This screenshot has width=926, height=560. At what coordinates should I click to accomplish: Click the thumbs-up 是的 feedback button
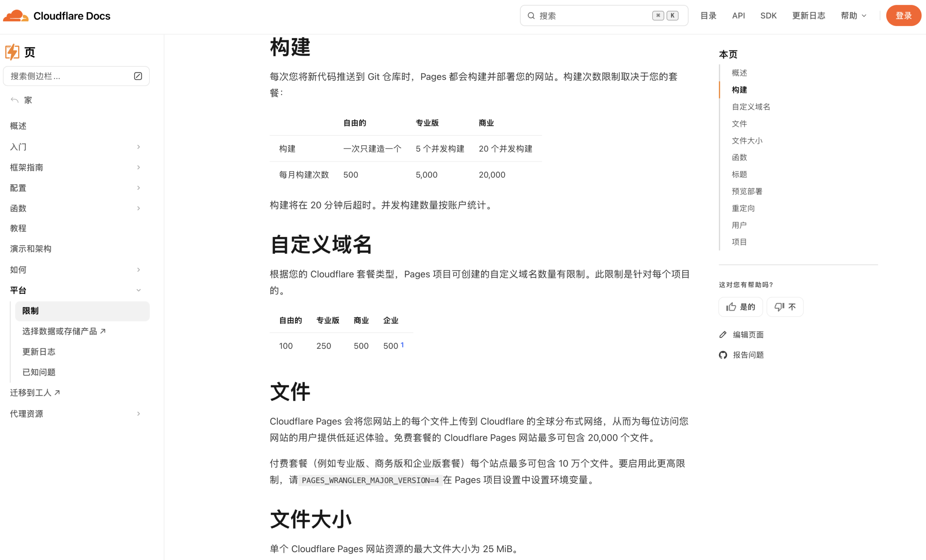click(x=740, y=307)
